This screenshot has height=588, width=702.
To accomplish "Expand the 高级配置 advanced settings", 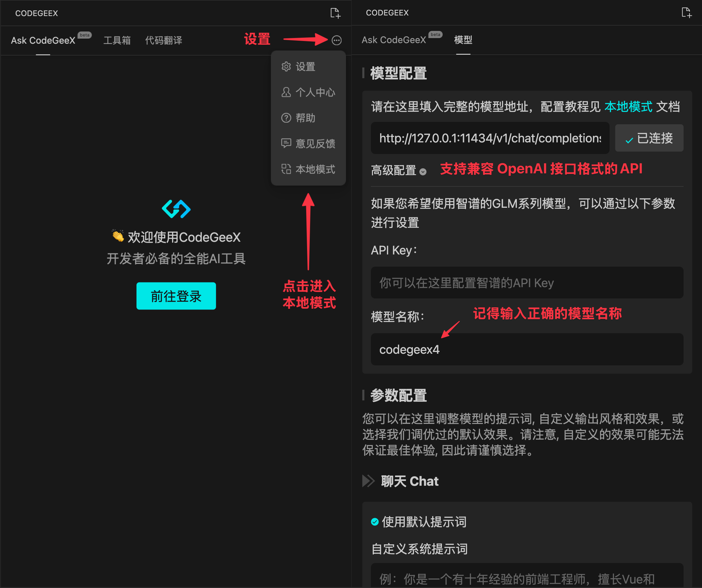I will pos(423,171).
